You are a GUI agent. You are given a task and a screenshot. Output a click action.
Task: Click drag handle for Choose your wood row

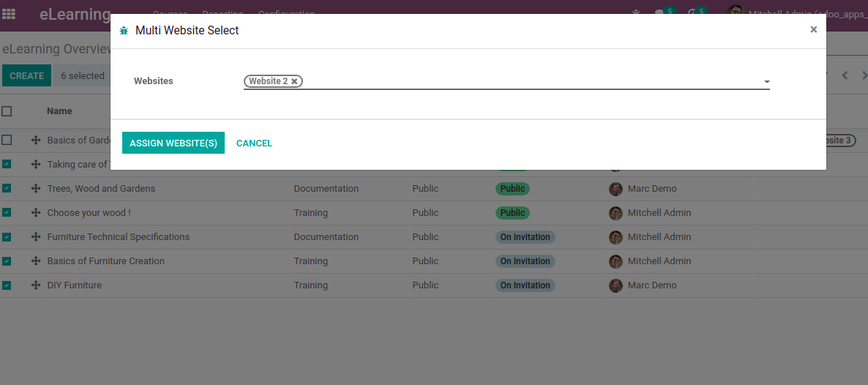coord(35,213)
